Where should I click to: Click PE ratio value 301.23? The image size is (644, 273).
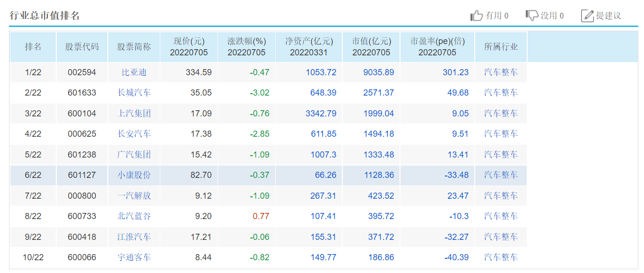[456, 72]
